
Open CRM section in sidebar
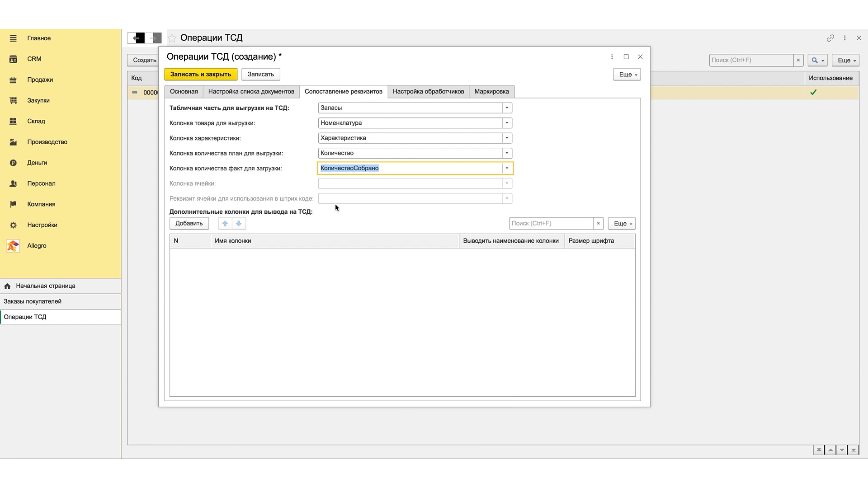pos(34,59)
